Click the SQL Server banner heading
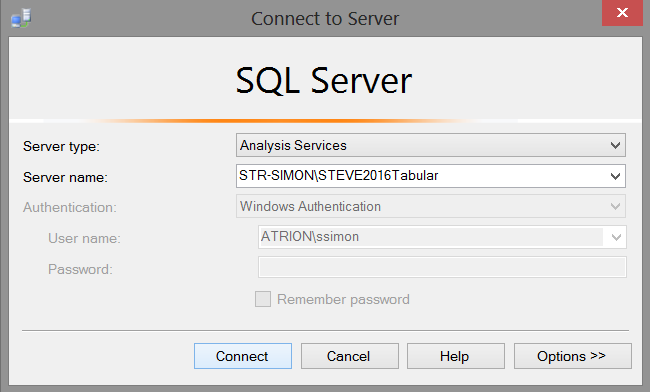The image size is (650, 392). (324, 80)
